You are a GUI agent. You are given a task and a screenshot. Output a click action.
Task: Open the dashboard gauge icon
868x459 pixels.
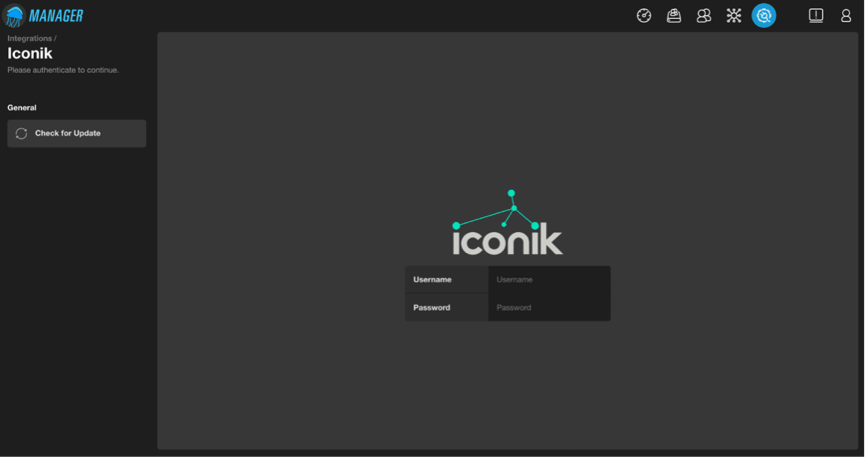click(644, 16)
